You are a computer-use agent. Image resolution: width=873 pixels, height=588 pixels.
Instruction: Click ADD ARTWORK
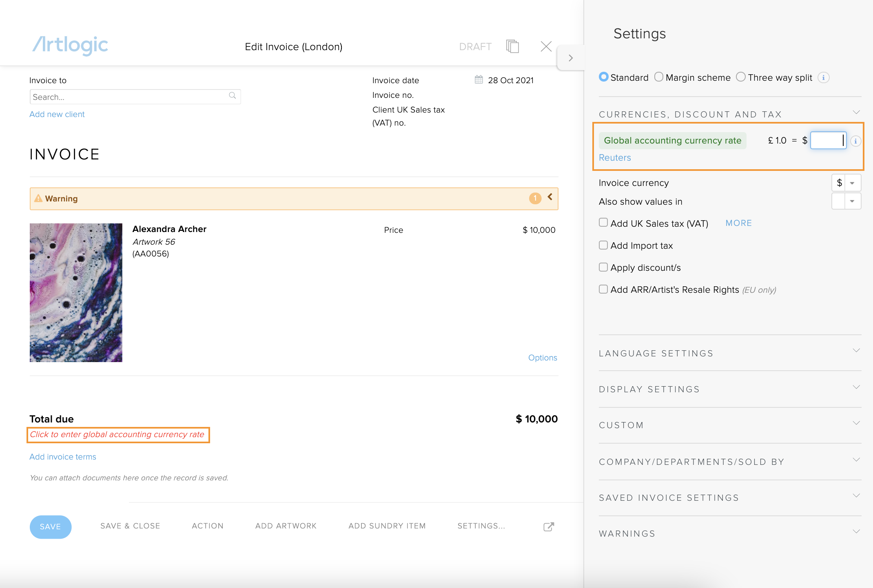coord(286,526)
